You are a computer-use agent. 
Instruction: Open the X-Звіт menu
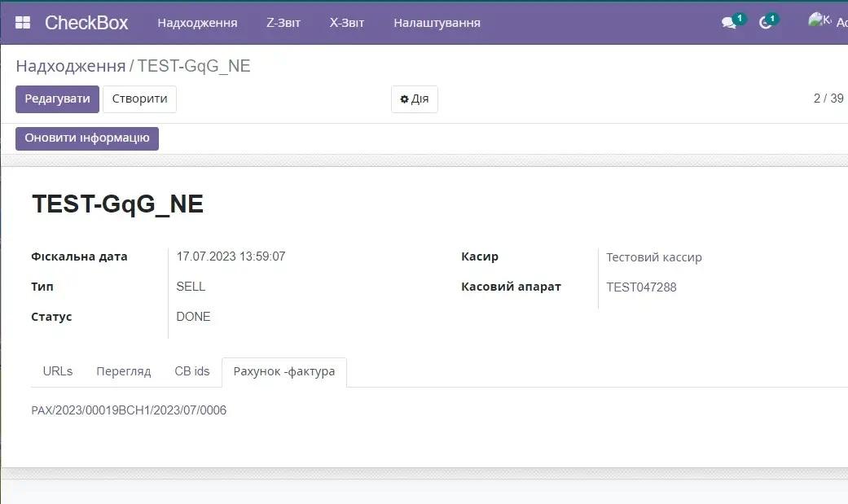347,23
